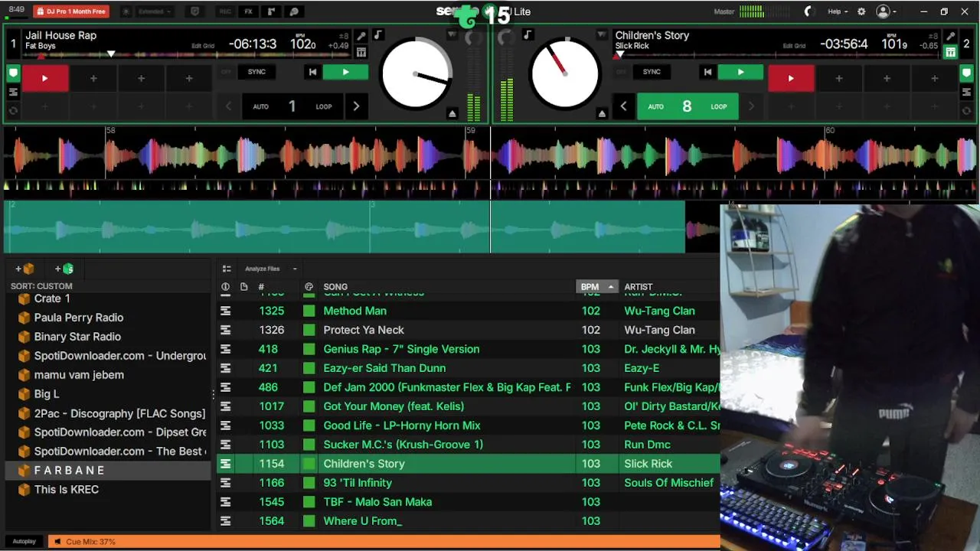Toggle the FX panel
Image resolution: width=980 pixels, height=551 pixels.
pos(249,11)
